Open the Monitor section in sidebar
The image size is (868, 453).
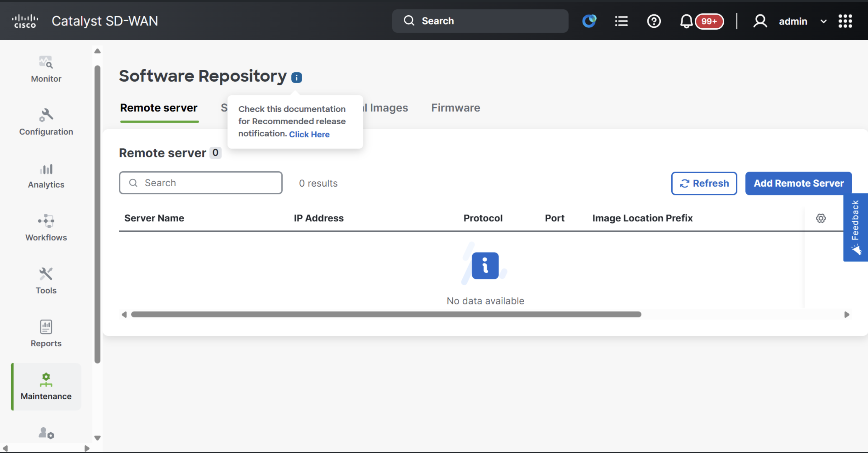coord(46,69)
